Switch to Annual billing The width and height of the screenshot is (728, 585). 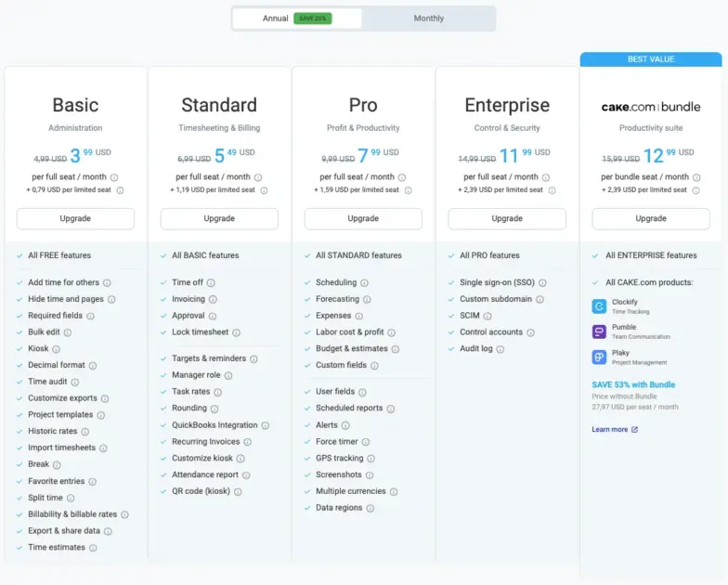pyautogui.click(x=297, y=19)
